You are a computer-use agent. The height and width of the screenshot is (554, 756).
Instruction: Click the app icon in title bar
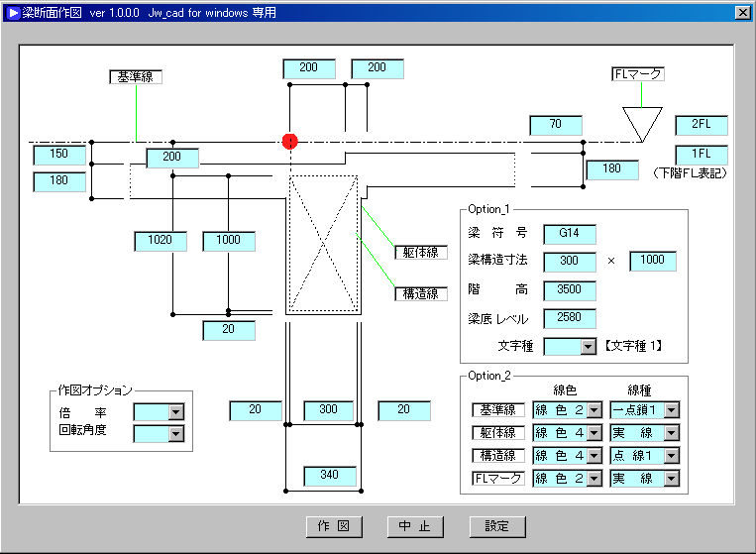click(x=14, y=13)
